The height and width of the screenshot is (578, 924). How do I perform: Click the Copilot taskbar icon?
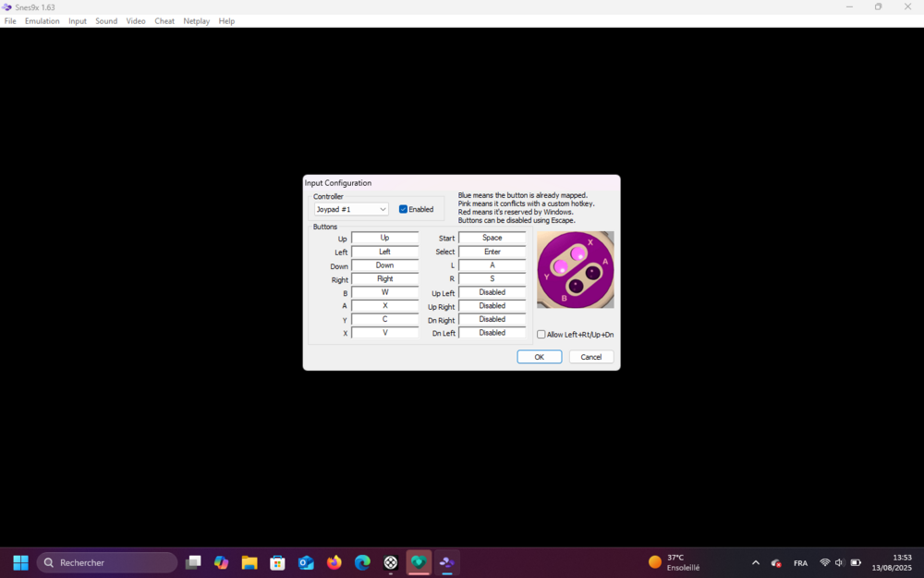(221, 562)
